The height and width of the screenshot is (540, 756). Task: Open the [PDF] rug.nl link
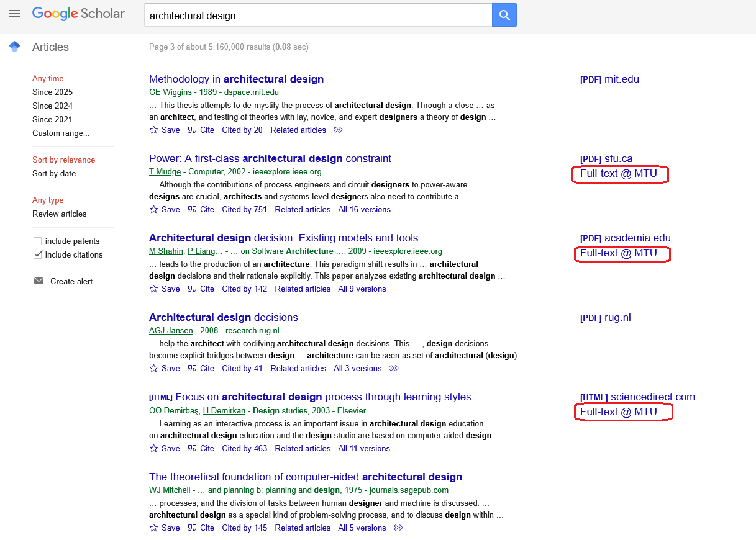[x=606, y=317]
